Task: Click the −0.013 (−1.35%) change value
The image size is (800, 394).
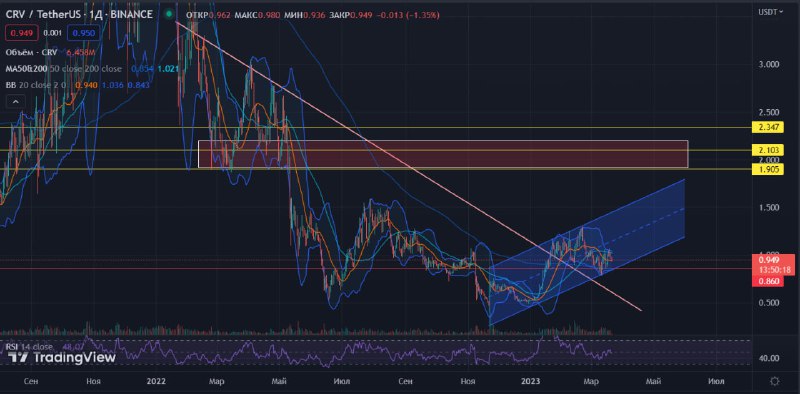Action: [408, 15]
